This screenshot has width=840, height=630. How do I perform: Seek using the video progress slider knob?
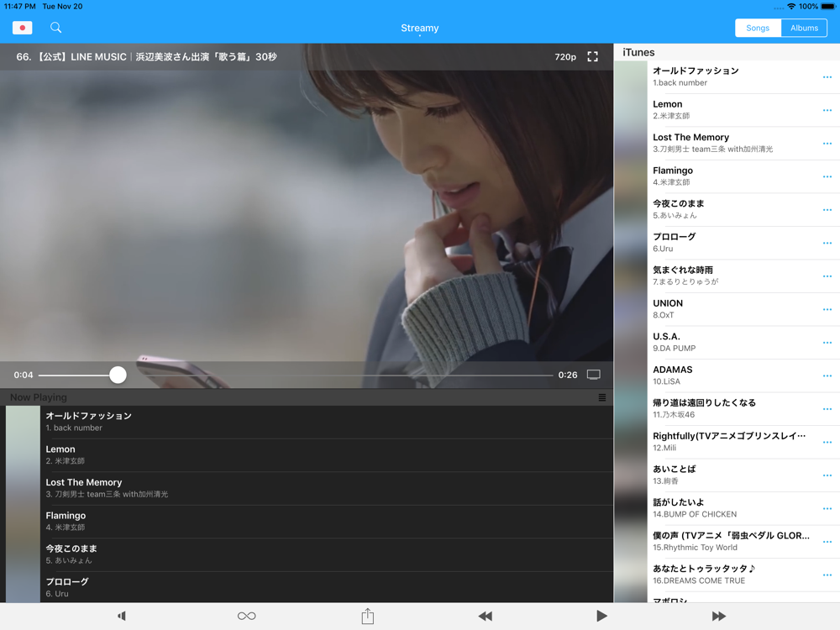[x=118, y=375]
